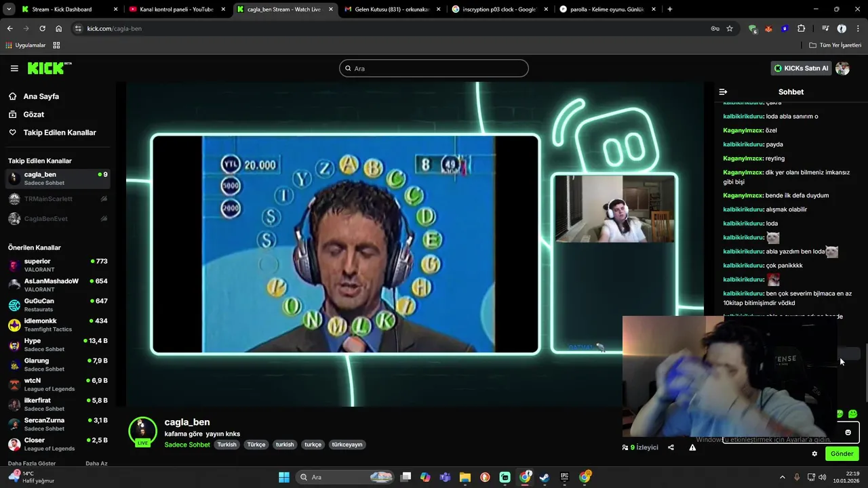868x488 pixels.
Task: Open Steam from the taskbar
Action: [x=545, y=477]
